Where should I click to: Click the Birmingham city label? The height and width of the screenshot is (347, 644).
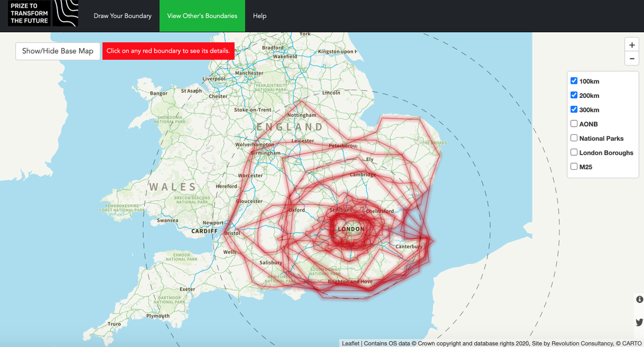pos(265,153)
